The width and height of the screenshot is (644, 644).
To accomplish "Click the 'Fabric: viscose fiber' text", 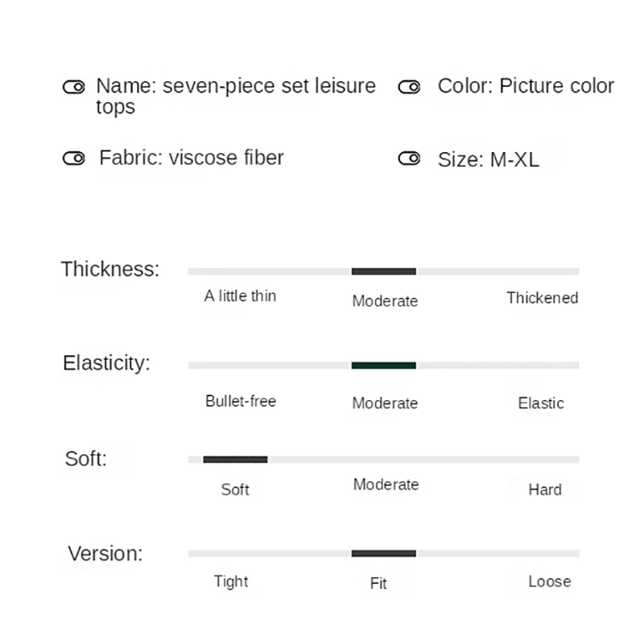I will pos(192,158).
